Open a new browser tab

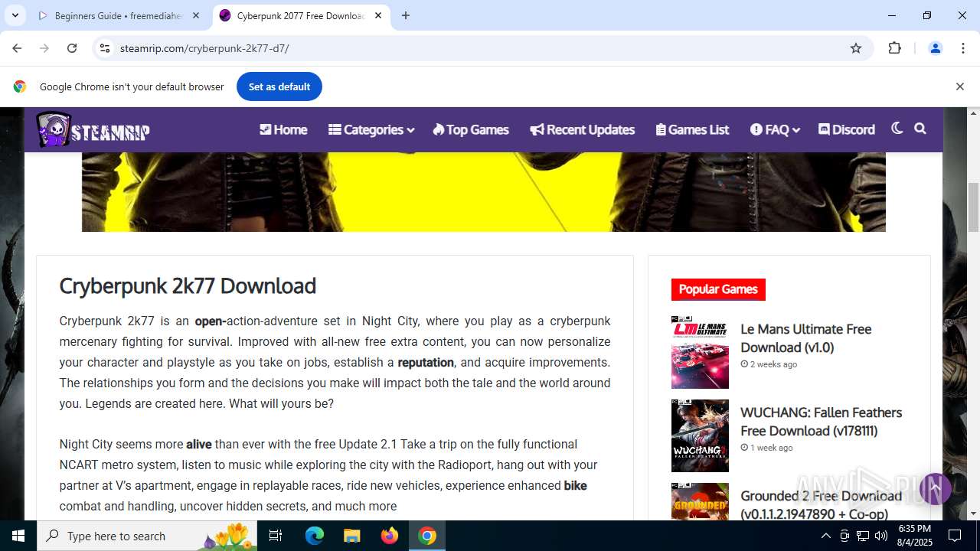tap(406, 15)
